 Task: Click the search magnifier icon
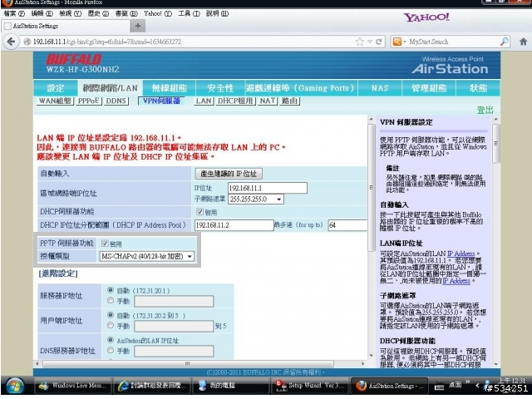pos(505,42)
